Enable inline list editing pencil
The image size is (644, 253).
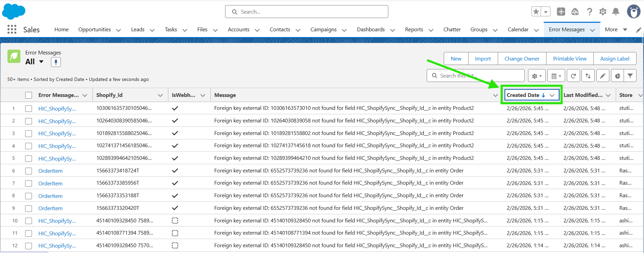(603, 76)
